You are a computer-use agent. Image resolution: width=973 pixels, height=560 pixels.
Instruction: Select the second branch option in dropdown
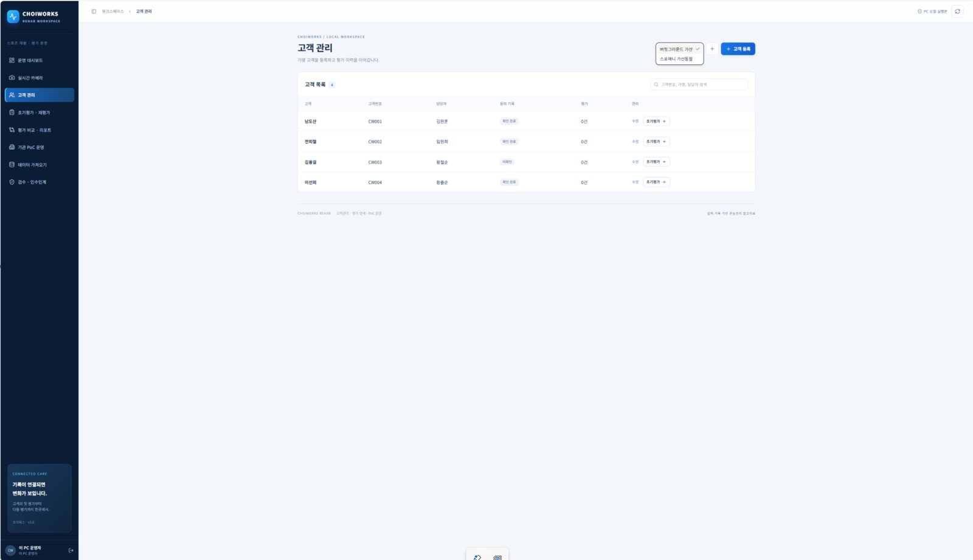pyautogui.click(x=679, y=59)
